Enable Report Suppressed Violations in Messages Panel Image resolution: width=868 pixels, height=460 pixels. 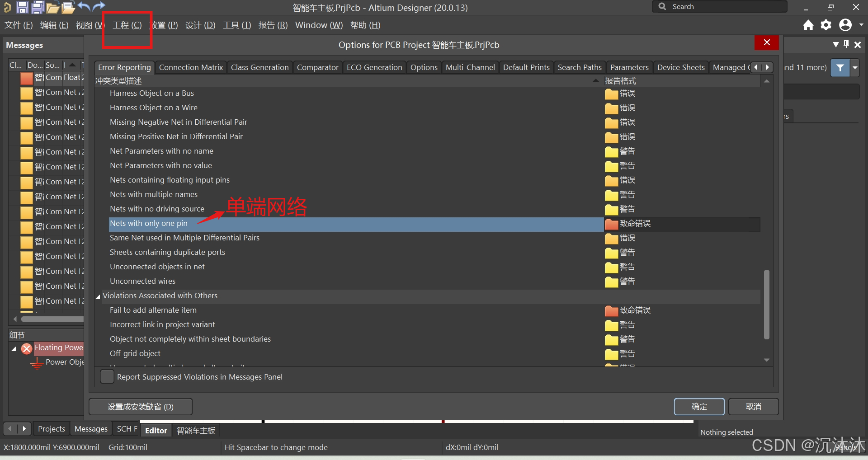pyautogui.click(x=107, y=376)
